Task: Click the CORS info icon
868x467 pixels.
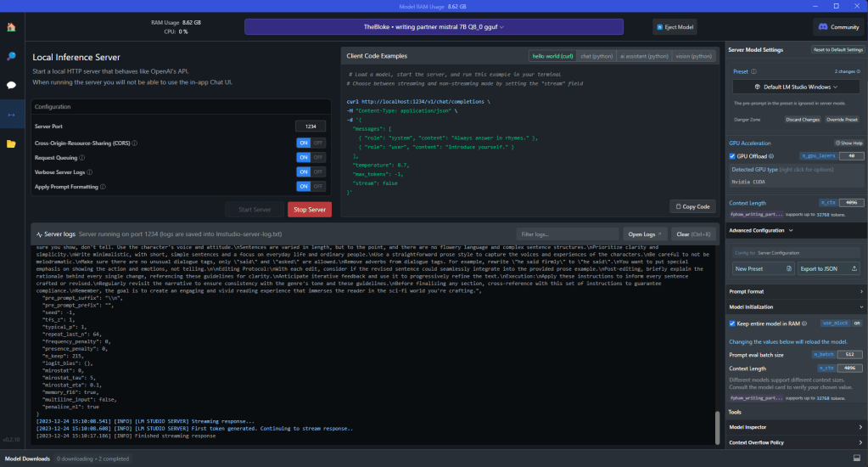Action: click(x=135, y=143)
